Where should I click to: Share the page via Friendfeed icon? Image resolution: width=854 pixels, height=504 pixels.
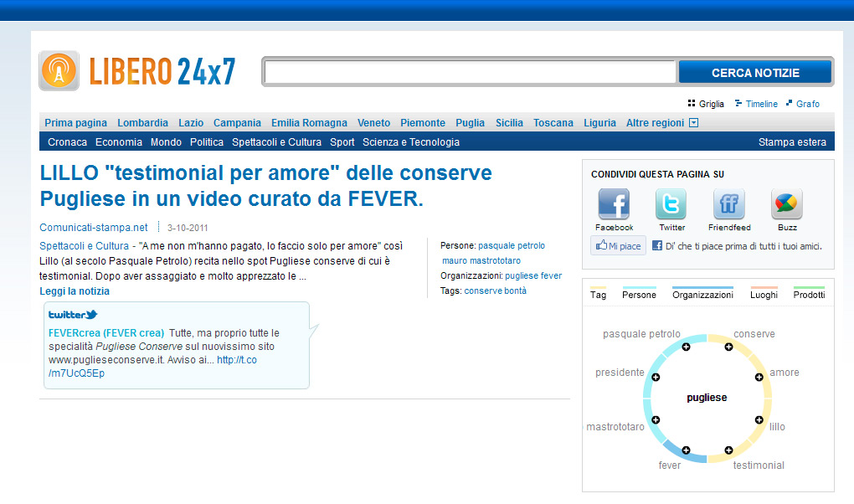[x=728, y=203]
